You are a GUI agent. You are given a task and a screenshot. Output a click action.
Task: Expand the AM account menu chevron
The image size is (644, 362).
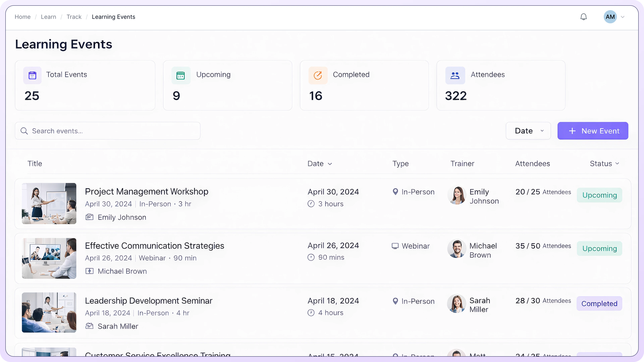623,17
